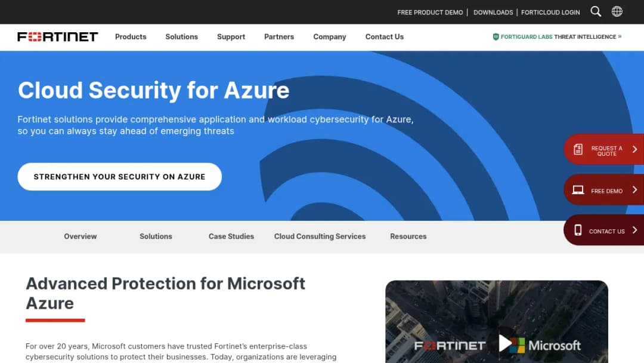The width and height of the screenshot is (644, 363).
Task: Open the FortiCloud Login link
Action: (x=550, y=13)
